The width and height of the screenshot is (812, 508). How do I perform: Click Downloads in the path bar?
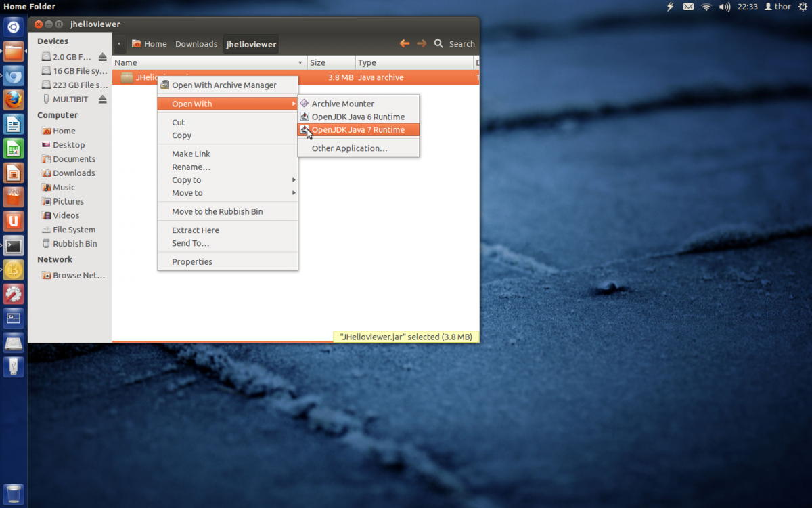(196, 44)
